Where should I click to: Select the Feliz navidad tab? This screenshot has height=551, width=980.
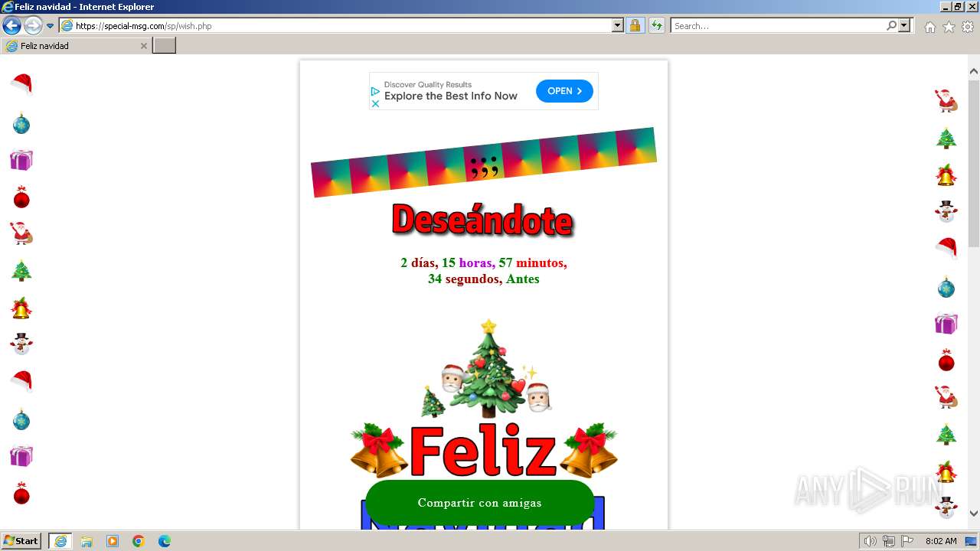click(75, 46)
